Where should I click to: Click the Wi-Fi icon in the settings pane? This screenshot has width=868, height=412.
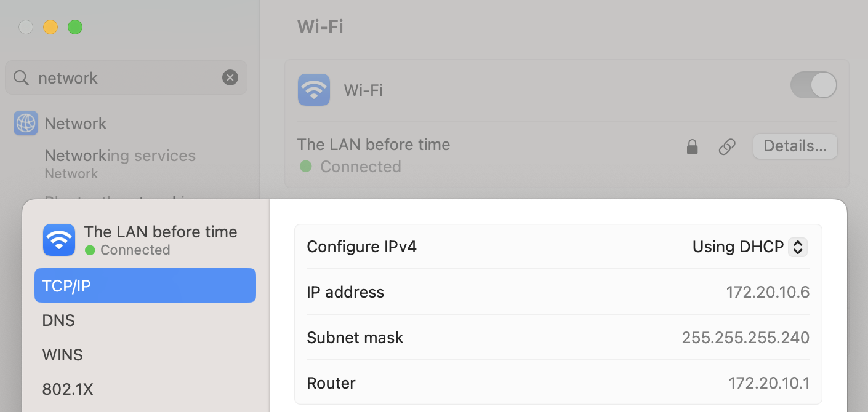click(314, 90)
